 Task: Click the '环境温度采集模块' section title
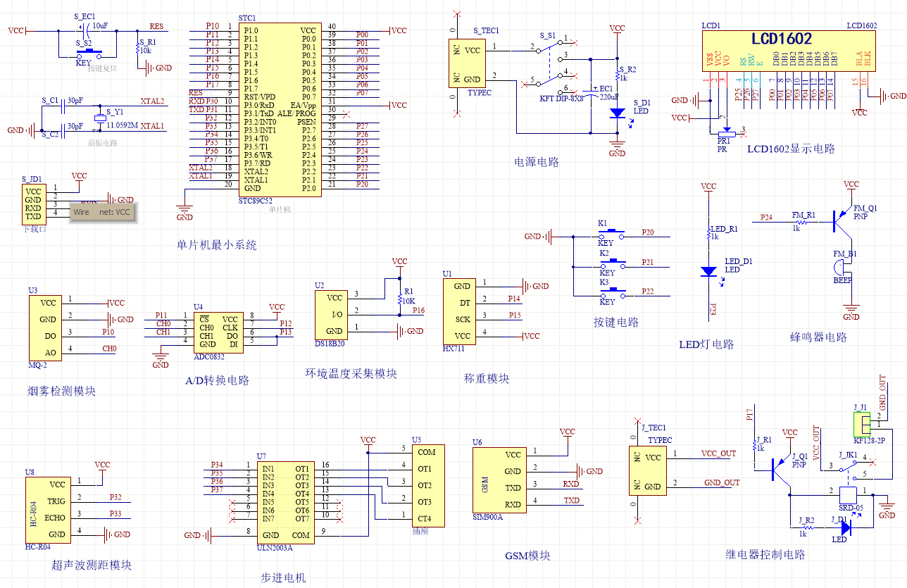pyautogui.click(x=351, y=374)
